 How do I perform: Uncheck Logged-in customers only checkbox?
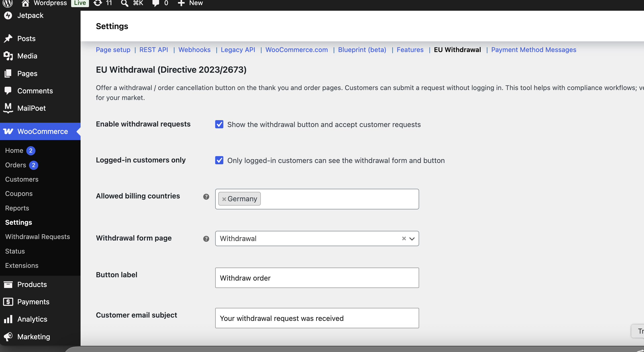tap(219, 160)
